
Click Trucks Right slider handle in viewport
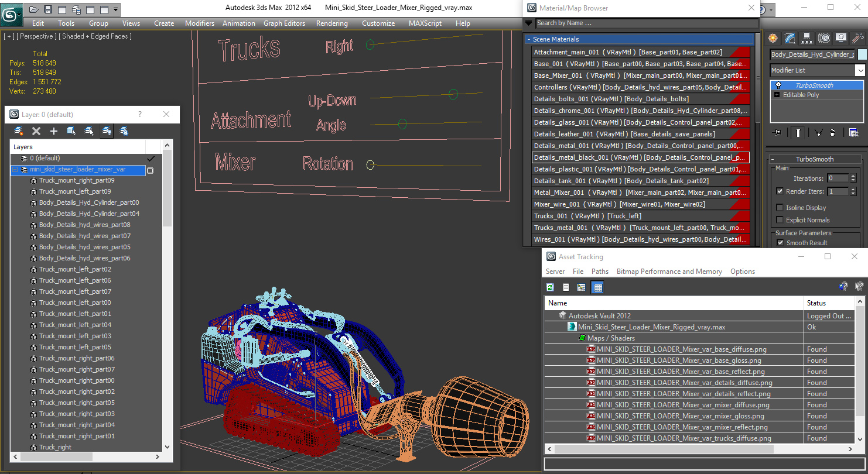(x=370, y=44)
